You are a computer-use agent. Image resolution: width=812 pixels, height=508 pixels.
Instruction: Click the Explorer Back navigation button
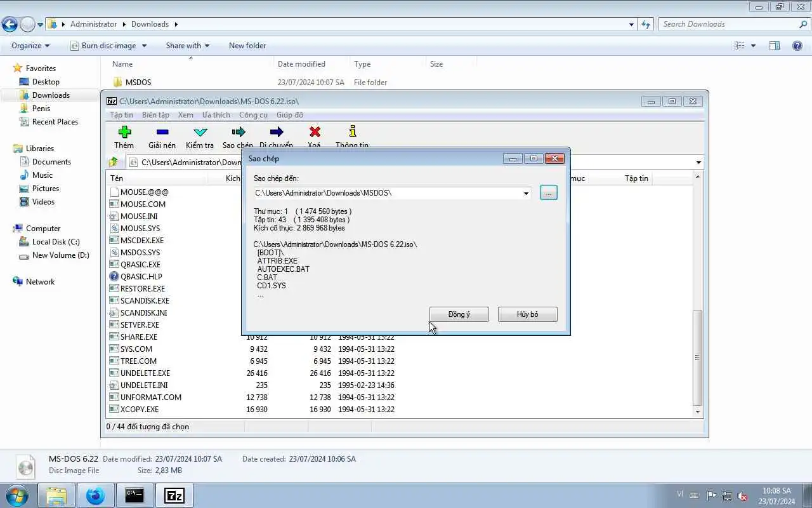point(10,24)
